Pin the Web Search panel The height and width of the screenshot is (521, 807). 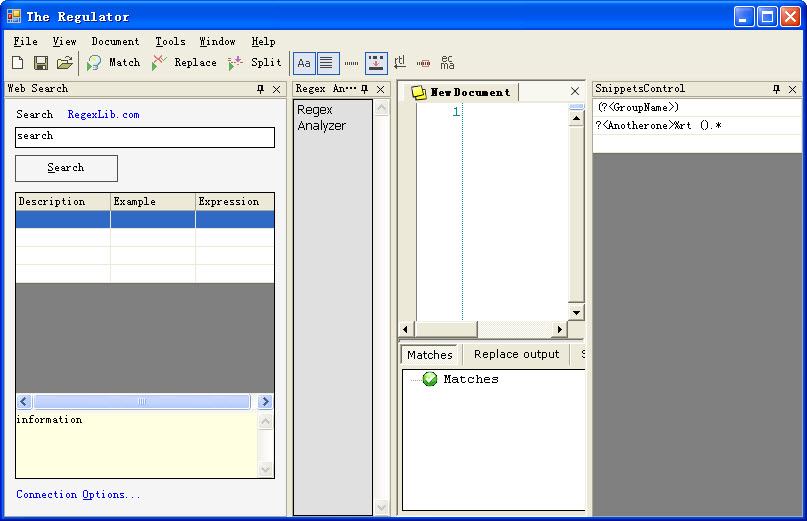tap(260, 89)
